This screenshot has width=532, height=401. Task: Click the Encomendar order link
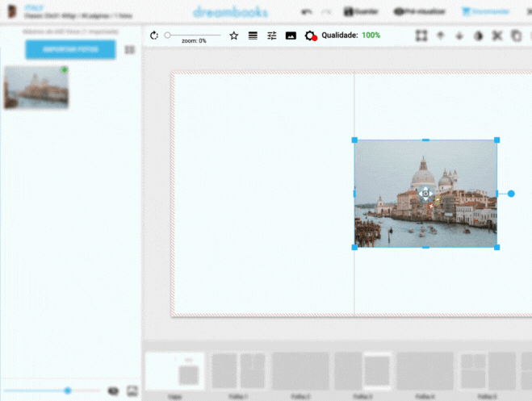pyautogui.click(x=485, y=12)
